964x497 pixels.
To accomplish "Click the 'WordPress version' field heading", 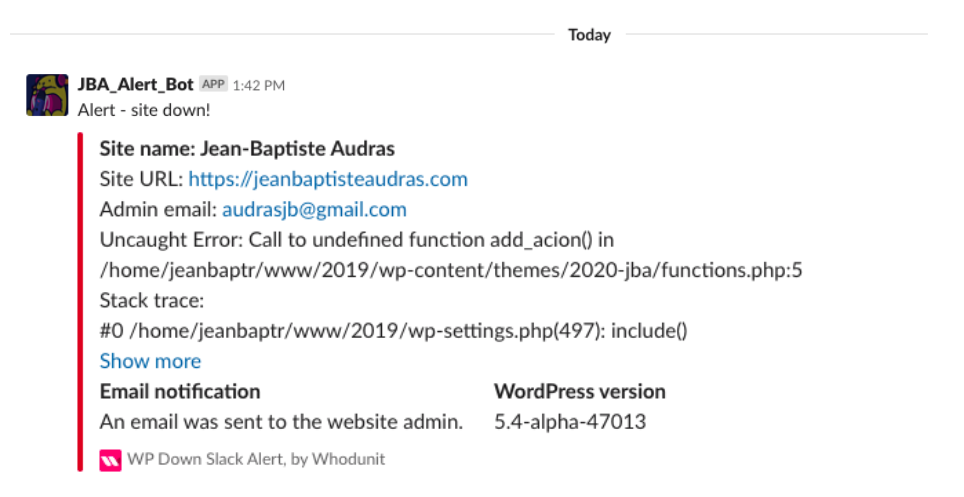I will click(x=580, y=391).
